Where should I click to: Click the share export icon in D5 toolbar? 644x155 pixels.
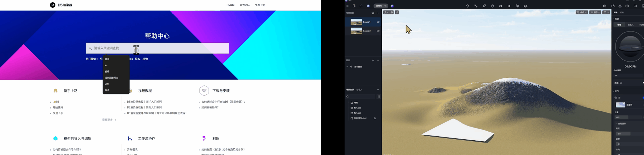point(613,6)
